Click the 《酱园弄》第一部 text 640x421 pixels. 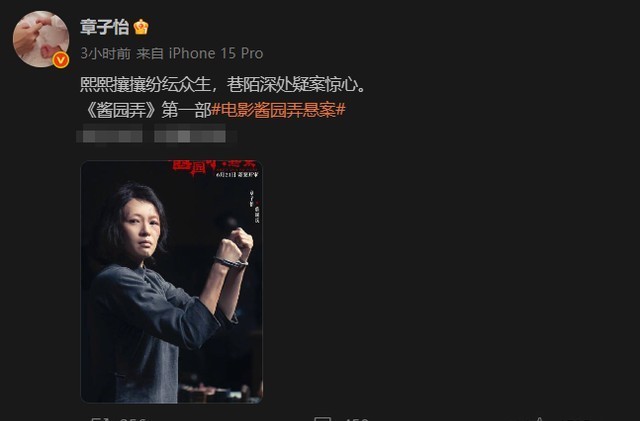tap(148, 110)
